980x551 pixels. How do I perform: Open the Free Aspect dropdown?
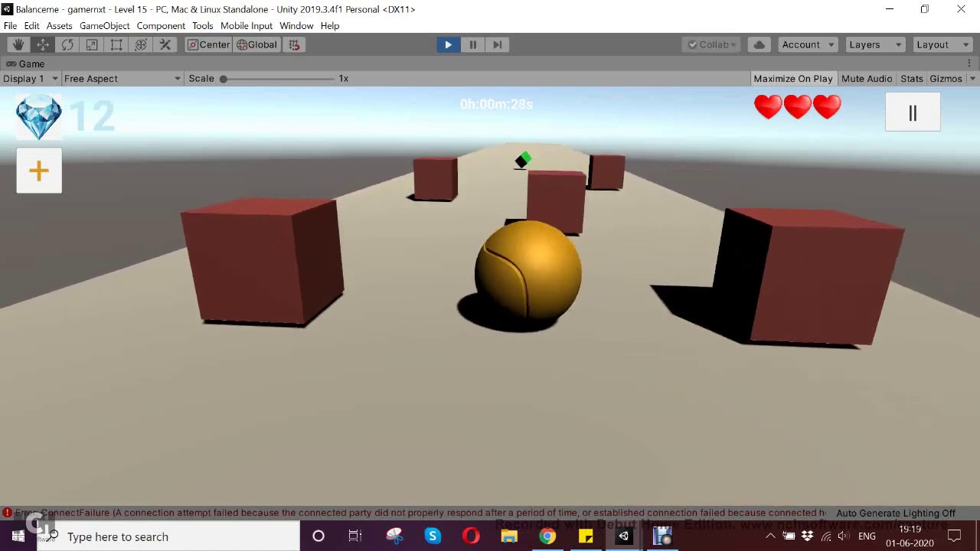tap(122, 78)
